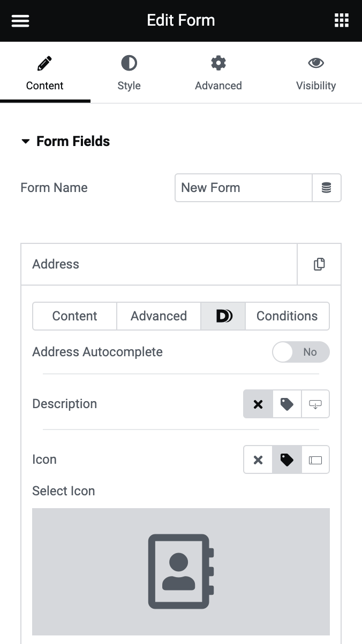Open the Style tab

(x=129, y=72)
